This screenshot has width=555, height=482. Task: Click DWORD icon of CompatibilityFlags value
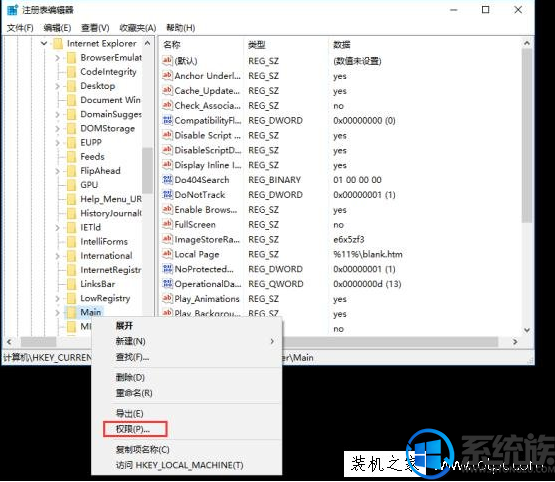pos(167,120)
